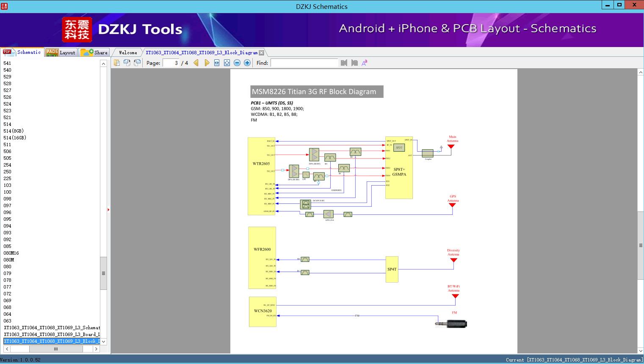
Task: Find next search match
Action: coord(354,63)
